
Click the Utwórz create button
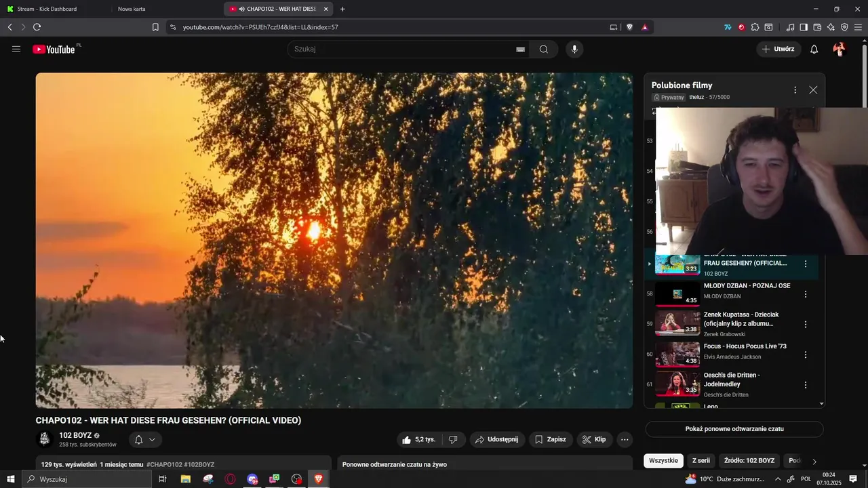[778, 49]
